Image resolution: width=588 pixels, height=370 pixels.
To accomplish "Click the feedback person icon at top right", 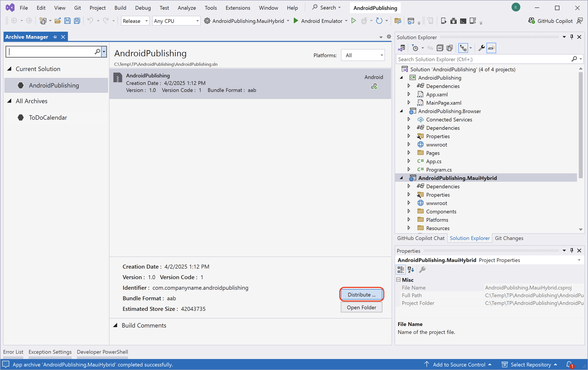I will coord(580,21).
